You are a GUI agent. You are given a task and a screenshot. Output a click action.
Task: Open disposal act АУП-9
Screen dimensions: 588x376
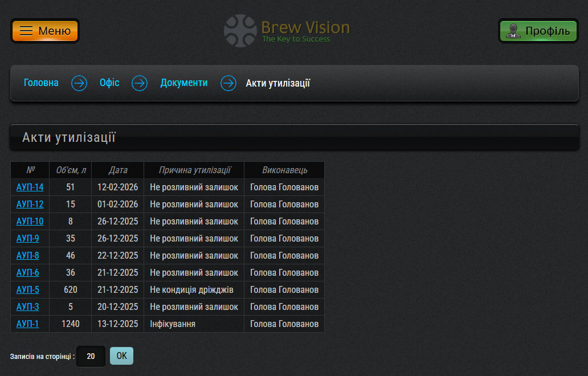tap(27, 239)
